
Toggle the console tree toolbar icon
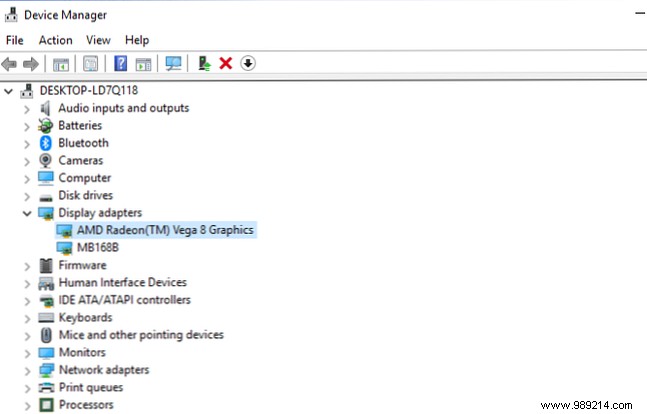(61, 64)
